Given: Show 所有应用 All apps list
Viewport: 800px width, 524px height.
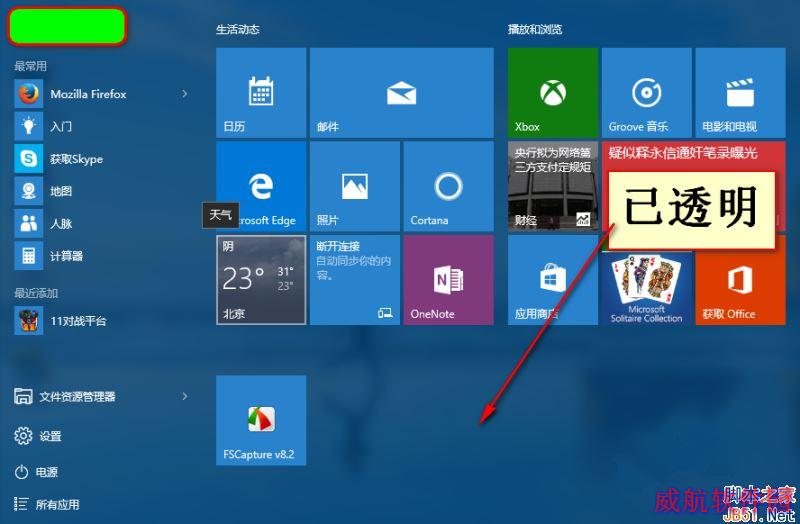Looking at the screenshot, I should click(x=46, y=505).
